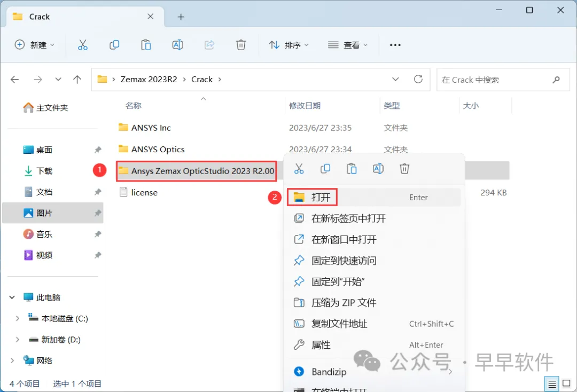Expand the address bar history dropdown
This screenshot has width=577, height=392.
tap(395, 80)
